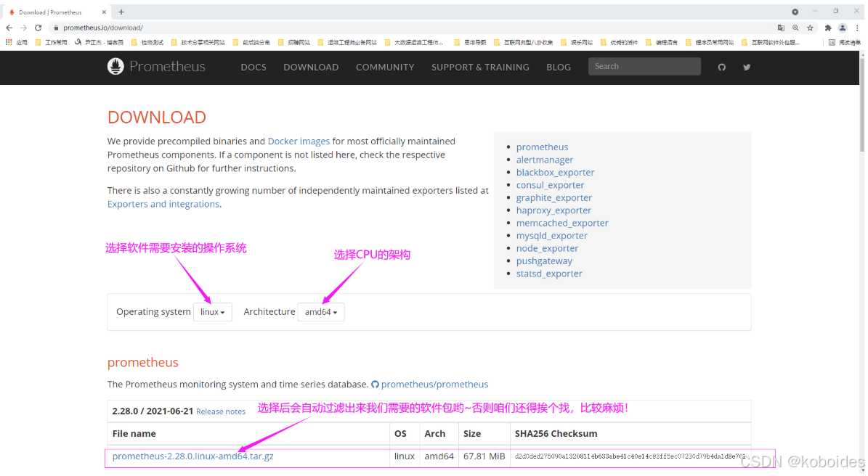Open a new browser tab with plus icon
This screenshot has height=476, width=868.
[121, 12]
